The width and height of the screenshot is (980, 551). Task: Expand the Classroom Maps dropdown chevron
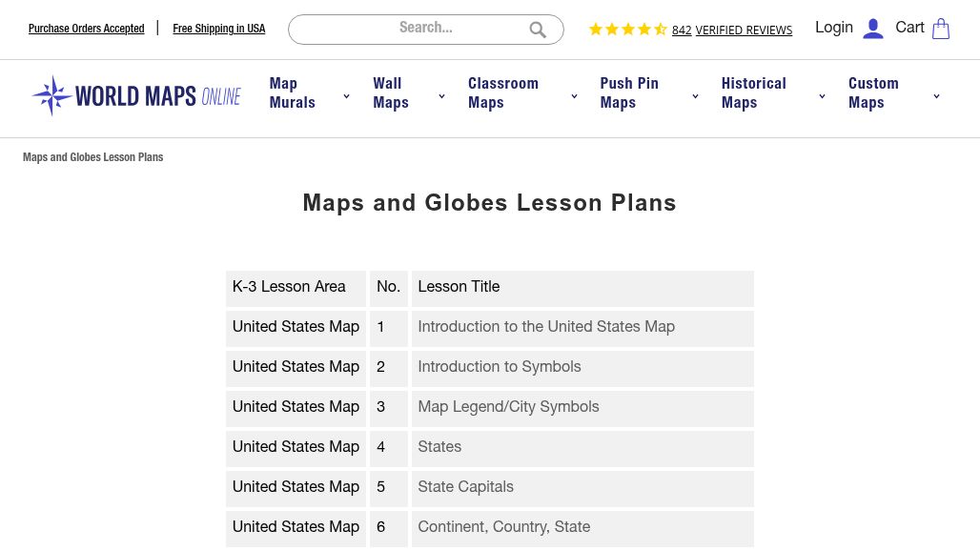pyautogui.click(x=574, y=96)
